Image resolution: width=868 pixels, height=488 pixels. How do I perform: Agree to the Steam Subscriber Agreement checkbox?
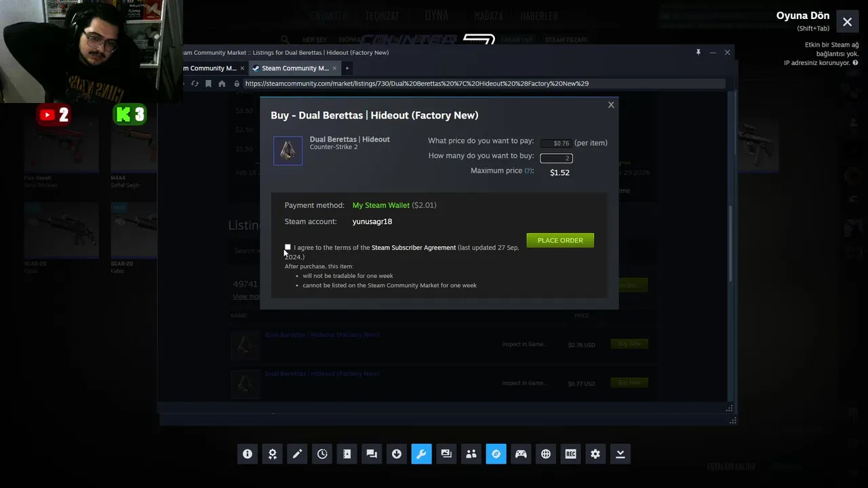click(288, 247)
